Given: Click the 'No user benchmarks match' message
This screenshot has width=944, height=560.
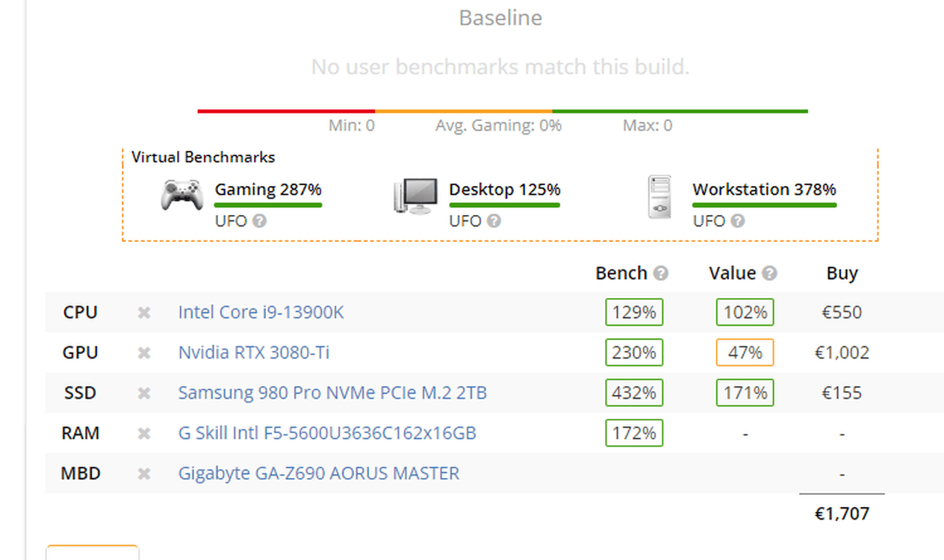Looking at the screenshot, I should pyautogui.click(x=500, y=67).
